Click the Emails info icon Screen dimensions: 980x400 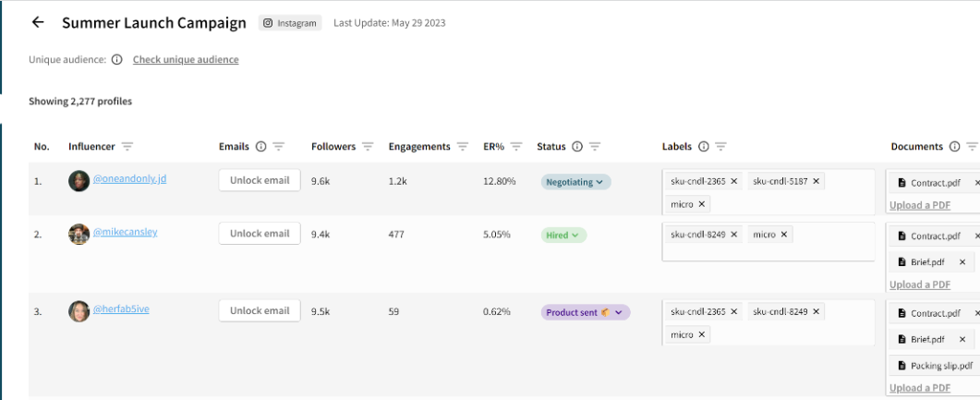click(260, 147)
